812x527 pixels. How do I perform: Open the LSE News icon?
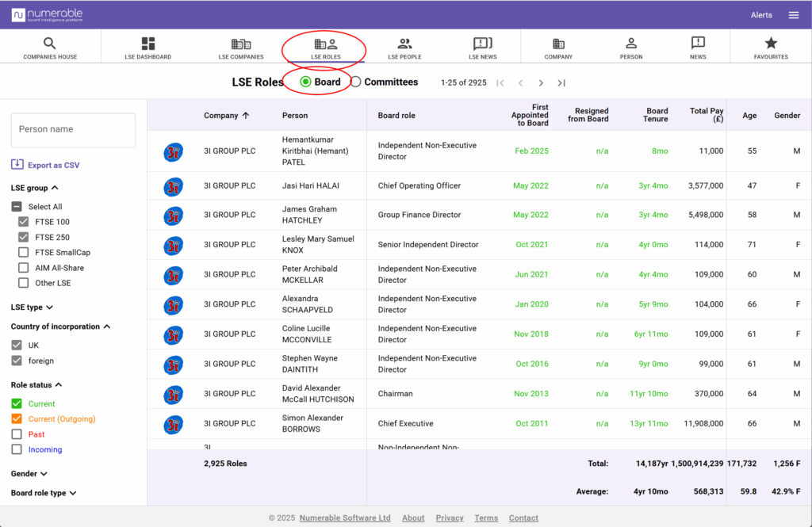(x=482, y=44)
